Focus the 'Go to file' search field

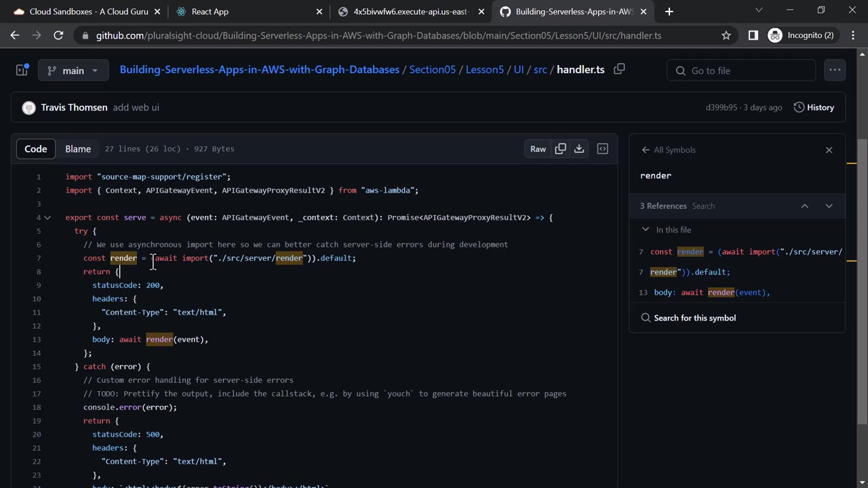point(741,70)
